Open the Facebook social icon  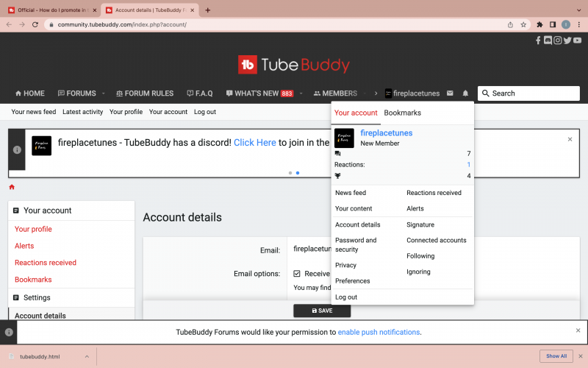click(539, 40)
